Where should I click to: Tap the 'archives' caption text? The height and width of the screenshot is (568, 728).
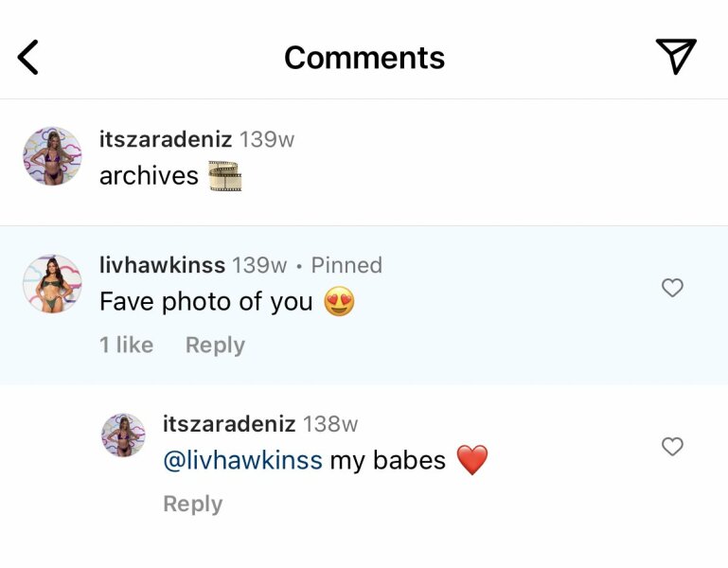(149, 176)
